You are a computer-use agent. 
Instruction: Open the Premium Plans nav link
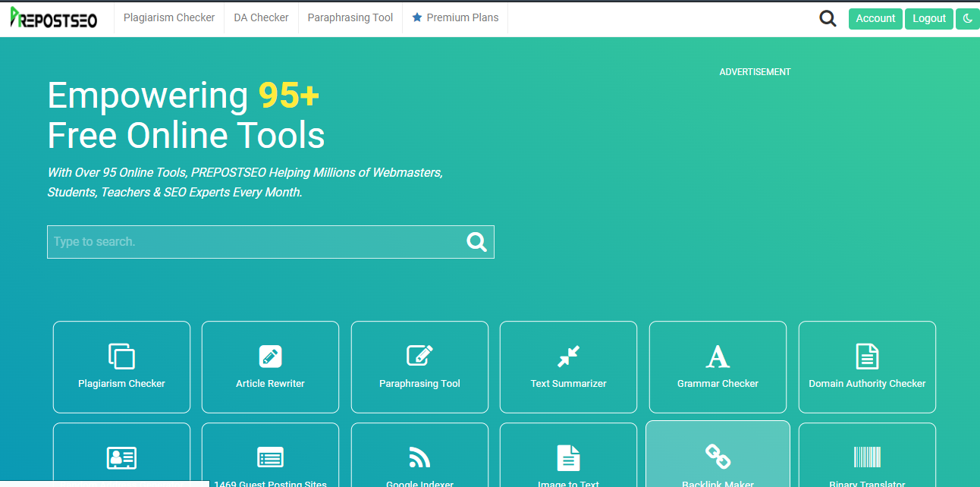tap(455, 17)
